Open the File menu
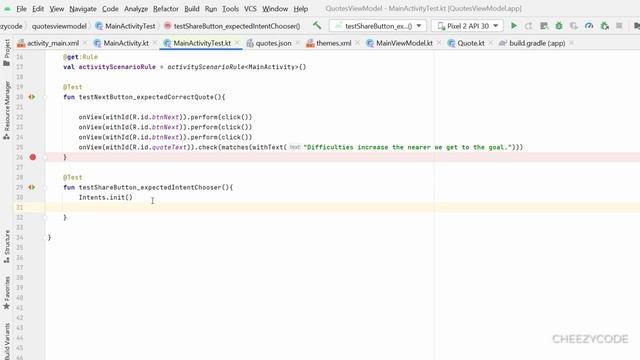Image resolution: width=640 pixels, height=360 pixels. (21, 9)
